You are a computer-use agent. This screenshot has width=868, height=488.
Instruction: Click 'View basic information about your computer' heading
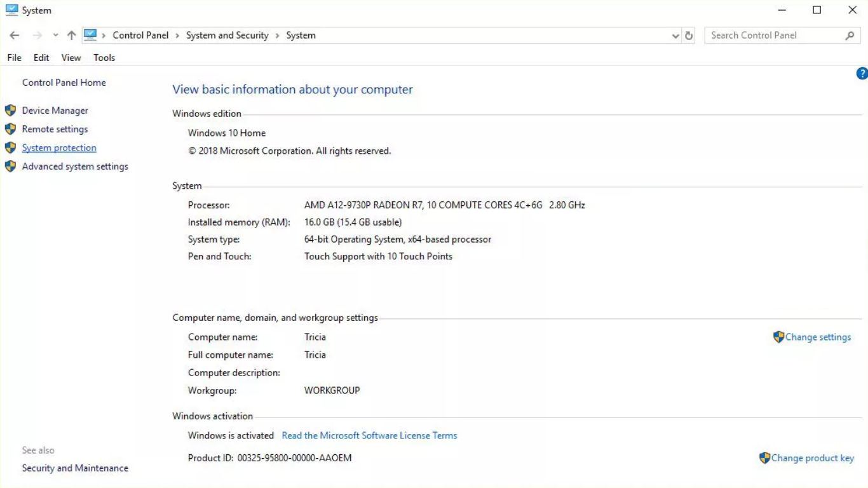pyautogui.click(x=293, y=90)
